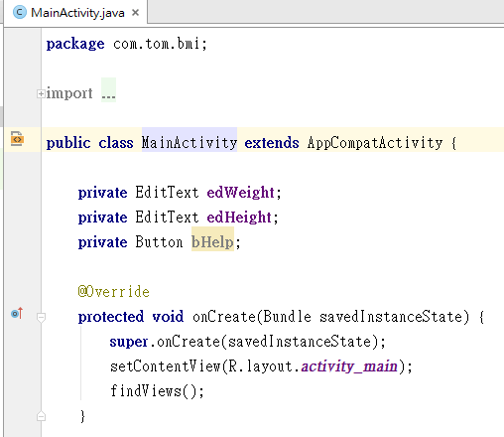The image size is (504, 437).
Task: Click the fold end marker below findViews
Action: 41,416
